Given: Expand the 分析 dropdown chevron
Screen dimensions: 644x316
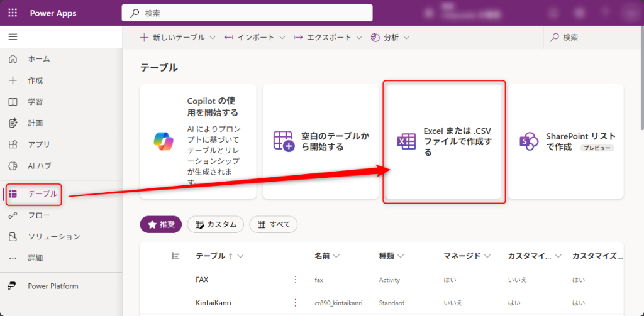Looking at the screenshot, I should point(407,37).
